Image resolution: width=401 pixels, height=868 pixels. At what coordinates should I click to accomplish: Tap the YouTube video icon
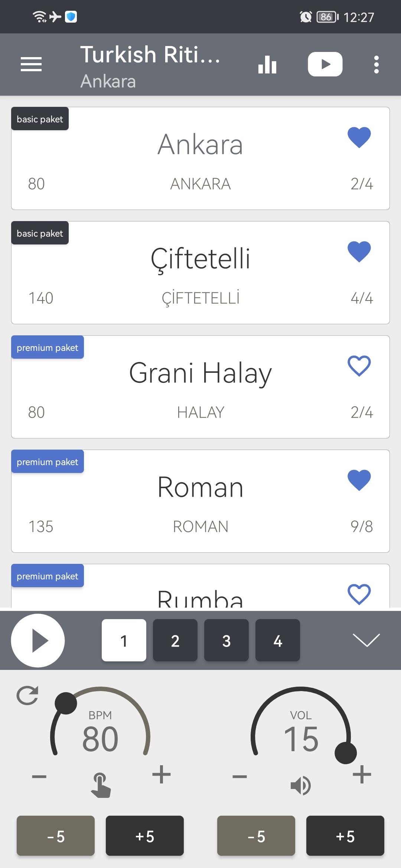click(325, 65)
